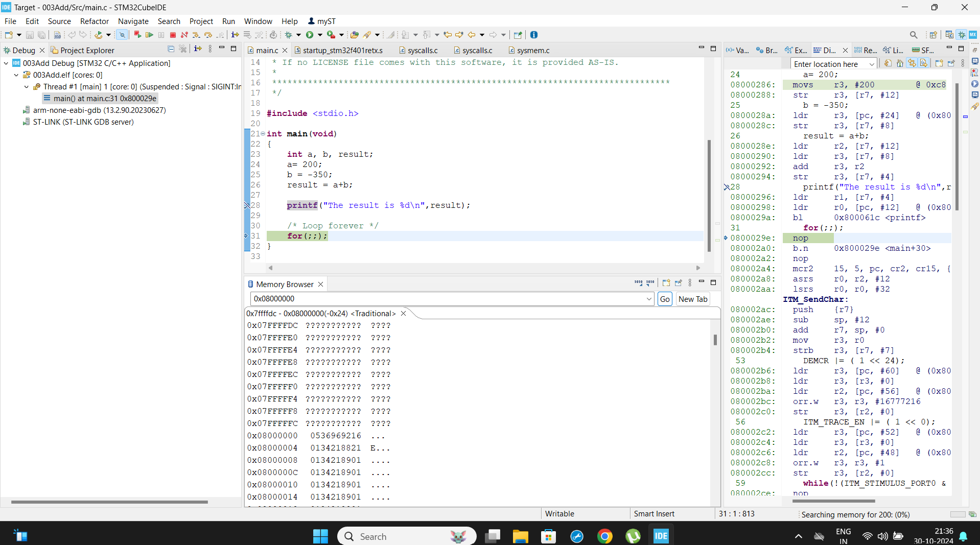
Task: Toggle link with active debug context in Disassembly
Action: 912,63
